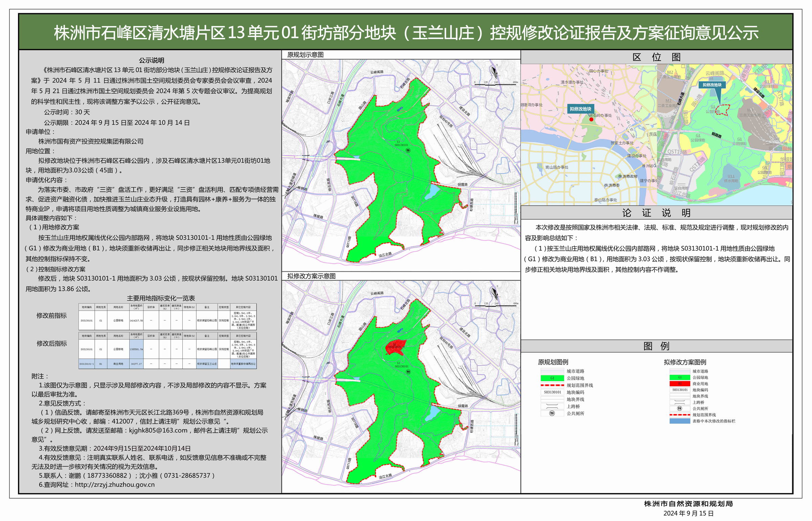Open the http://zrzyj.zhuzhou.gov.cn link
The image size is (812, 521).
click(x=115, y=485)
